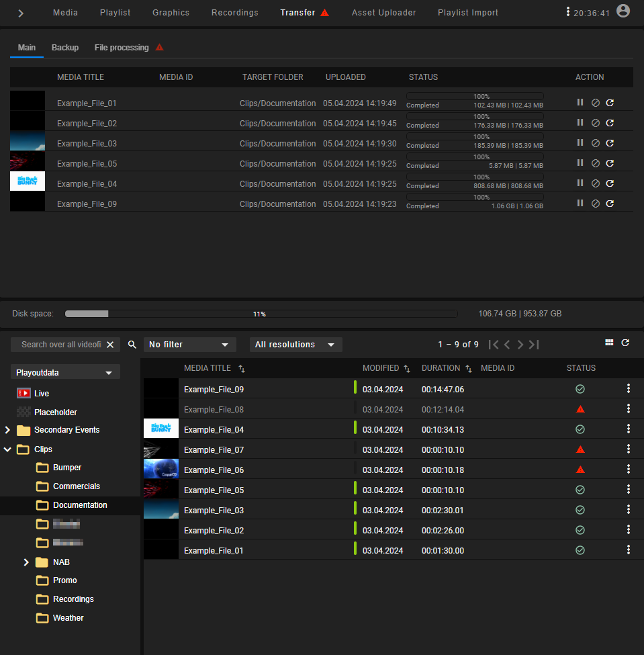Image resolution: width=644 pixels, height=655 pixels.
Task: Click the disk space usage bar
Action: point(261,313)
